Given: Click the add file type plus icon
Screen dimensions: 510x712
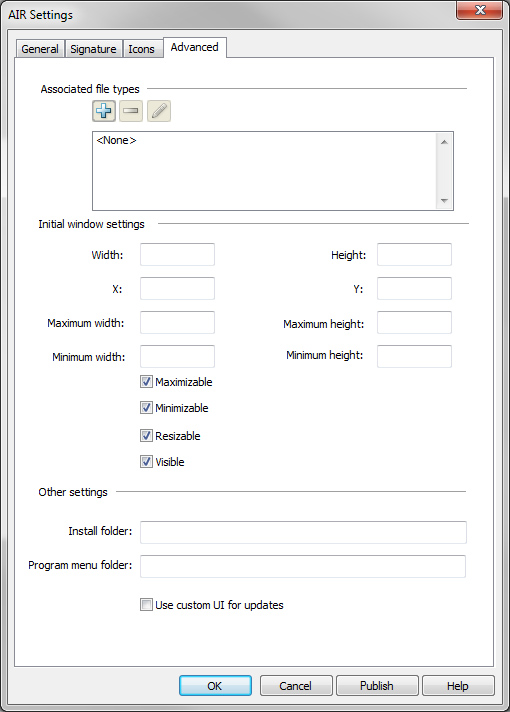Looking at the screenshot, I should tap(104, 111).
